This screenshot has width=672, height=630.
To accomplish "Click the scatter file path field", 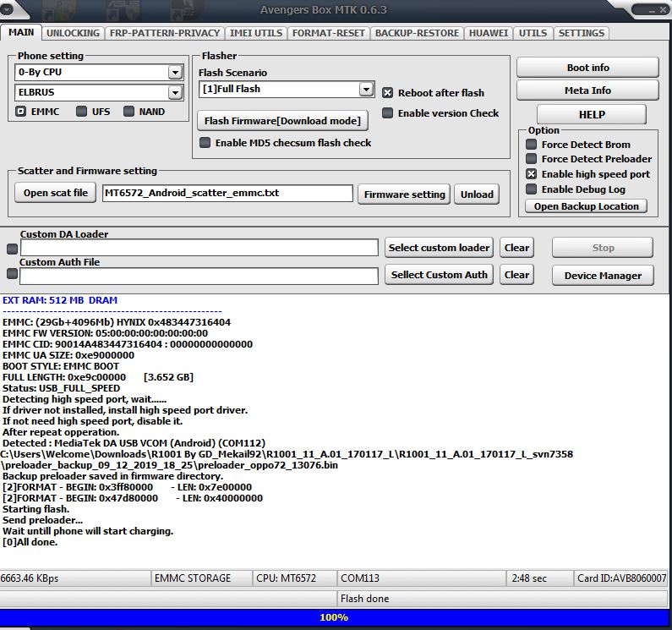I will (227, 193).
